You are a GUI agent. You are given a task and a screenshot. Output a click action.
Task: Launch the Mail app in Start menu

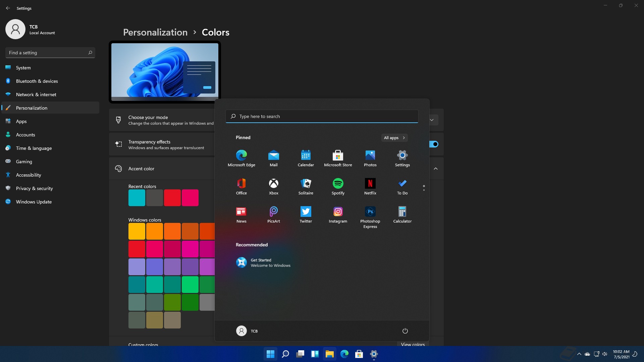[x=274, y=158]
